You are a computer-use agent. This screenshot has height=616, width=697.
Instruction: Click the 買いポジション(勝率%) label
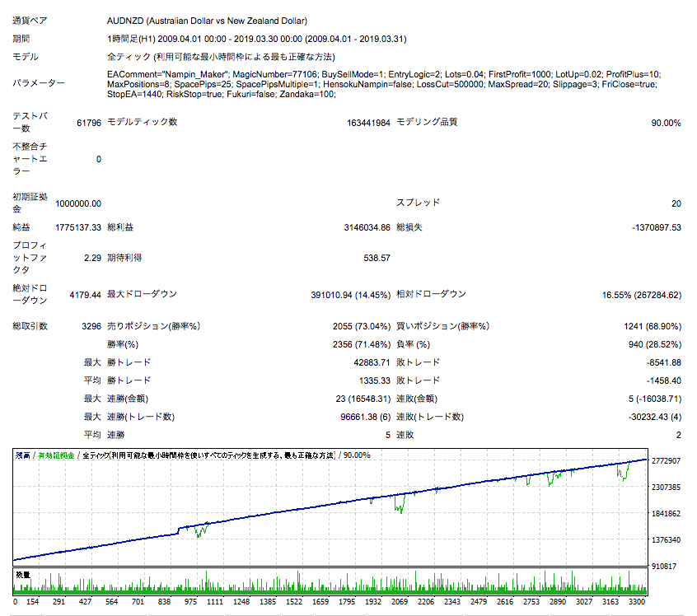tap(442, 326)
